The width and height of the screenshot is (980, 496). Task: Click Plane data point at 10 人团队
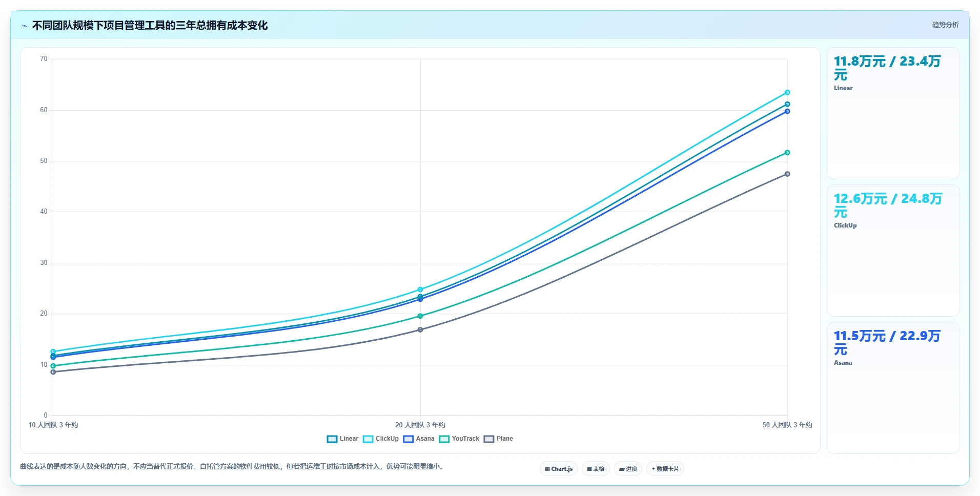click(x=53, y=372)
